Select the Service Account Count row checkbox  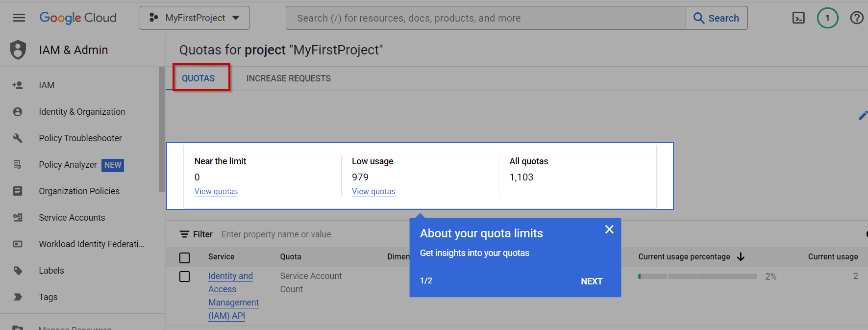click(185, 277)
